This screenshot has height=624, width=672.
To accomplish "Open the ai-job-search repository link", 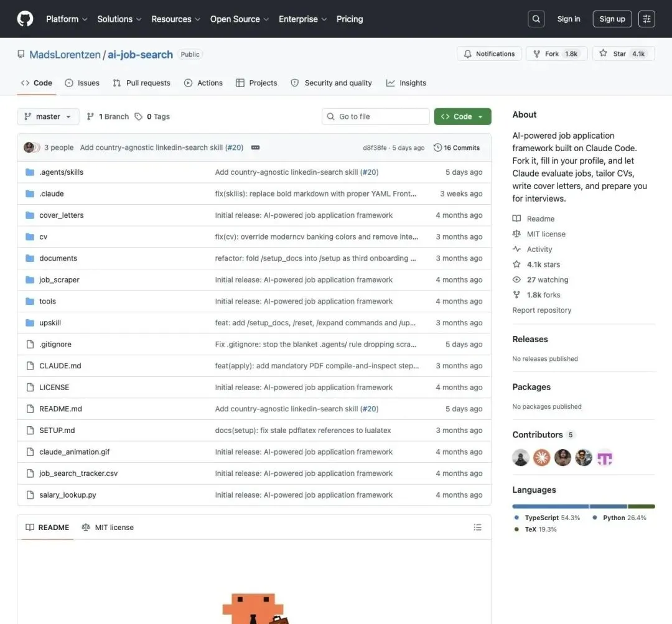I will pyautogui.click(x=140, y=54).
